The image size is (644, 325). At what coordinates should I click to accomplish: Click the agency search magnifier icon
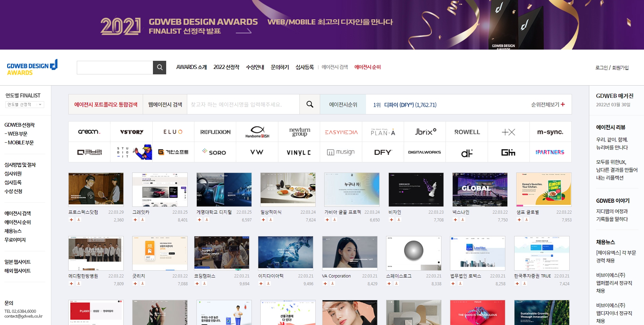point(310,104)
